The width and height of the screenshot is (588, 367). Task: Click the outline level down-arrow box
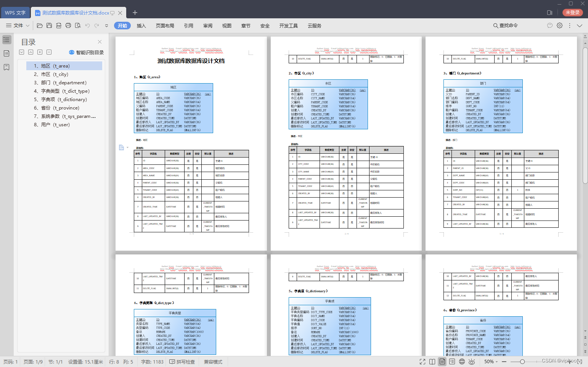pyautogui.click(x=22, y=52)
